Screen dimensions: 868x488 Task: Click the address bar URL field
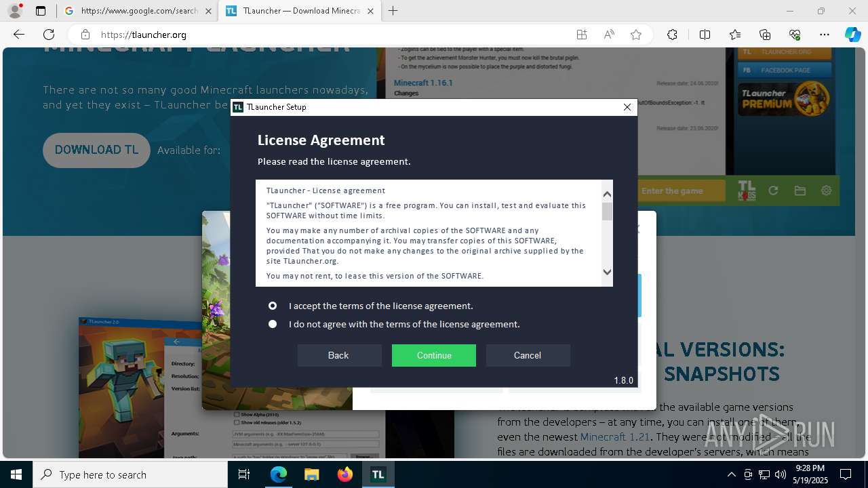(332, 35)
